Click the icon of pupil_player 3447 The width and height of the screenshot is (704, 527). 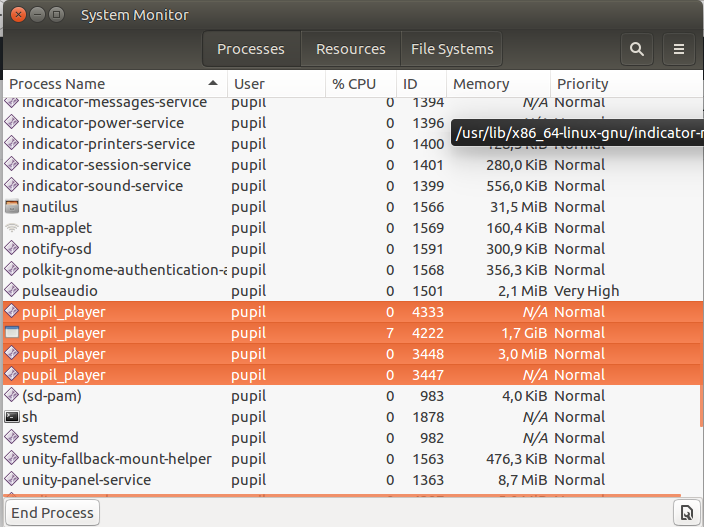(12, 375)
